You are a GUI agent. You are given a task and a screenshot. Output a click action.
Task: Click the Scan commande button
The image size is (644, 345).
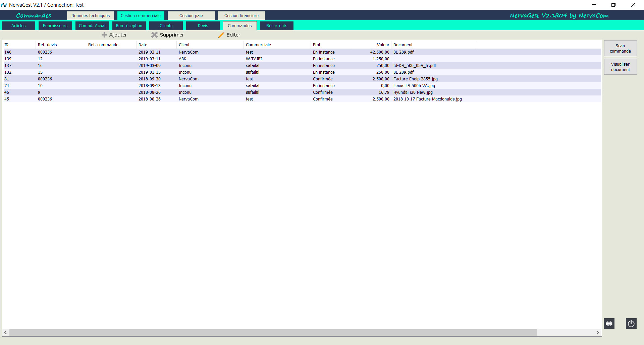click(620, 49)
